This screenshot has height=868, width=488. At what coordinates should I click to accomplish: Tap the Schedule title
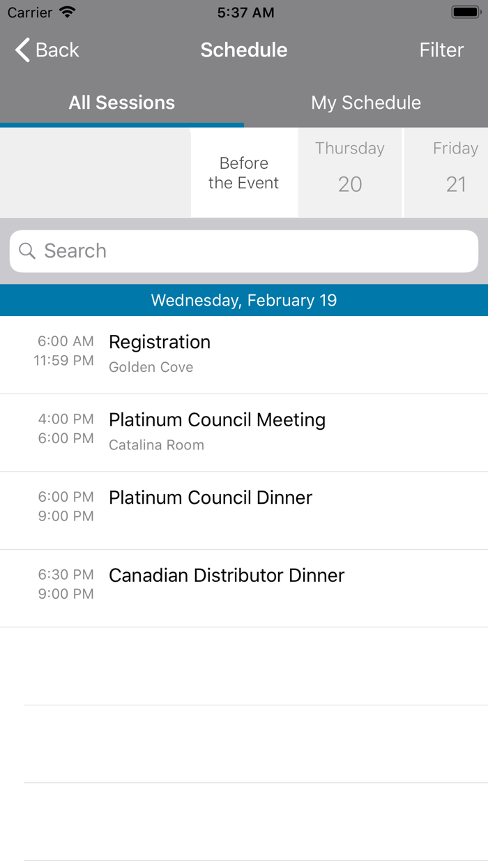244,50
